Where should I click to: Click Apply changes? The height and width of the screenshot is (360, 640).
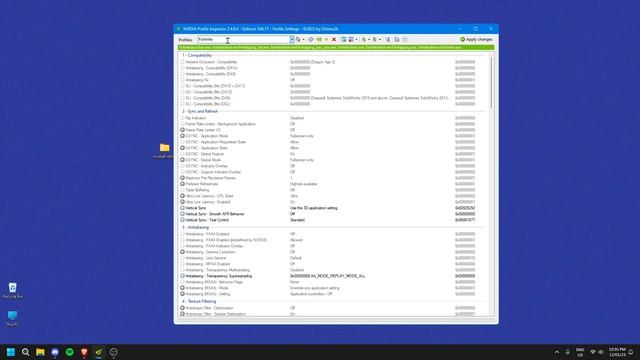(476, 40)
